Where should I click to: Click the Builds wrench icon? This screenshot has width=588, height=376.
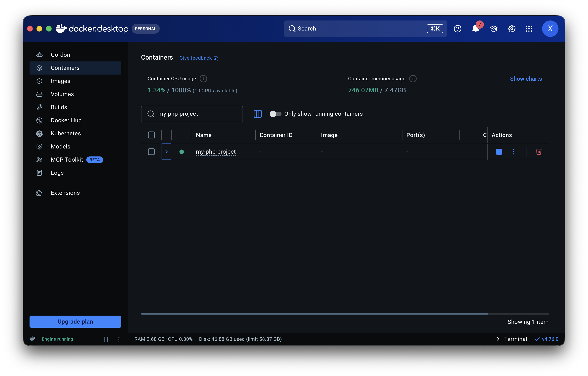[x=39, y=107]
